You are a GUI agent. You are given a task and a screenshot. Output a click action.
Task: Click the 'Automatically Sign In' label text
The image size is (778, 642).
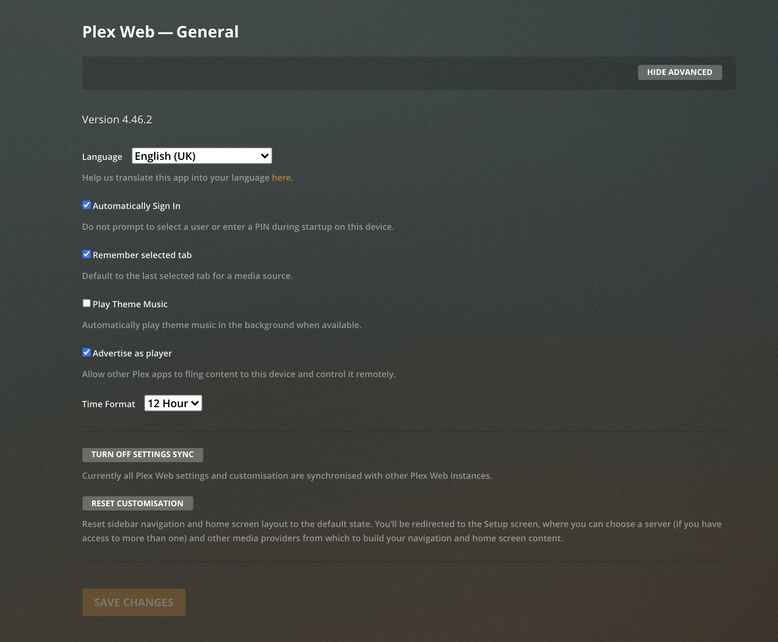click(136, 206)
